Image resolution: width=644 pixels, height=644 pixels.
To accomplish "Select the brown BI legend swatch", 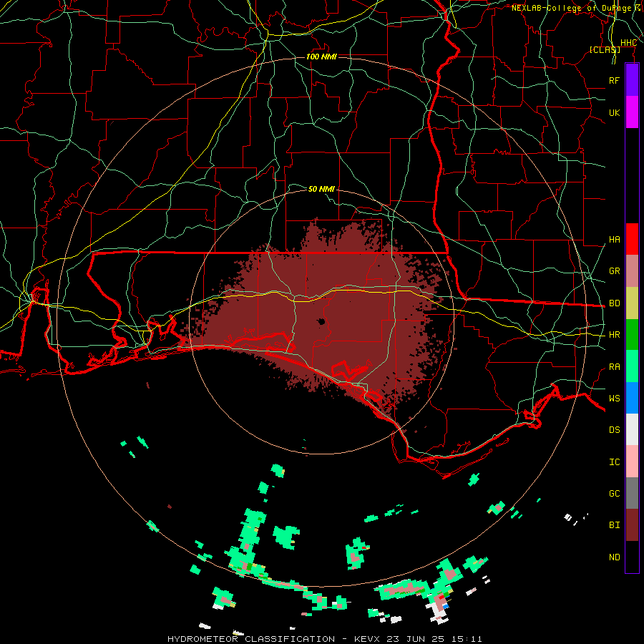I will pos(632,525).
